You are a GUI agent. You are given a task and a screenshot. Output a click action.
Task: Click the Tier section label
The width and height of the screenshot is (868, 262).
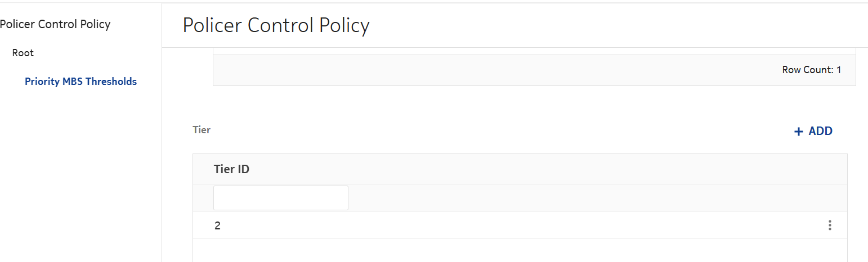202,130
